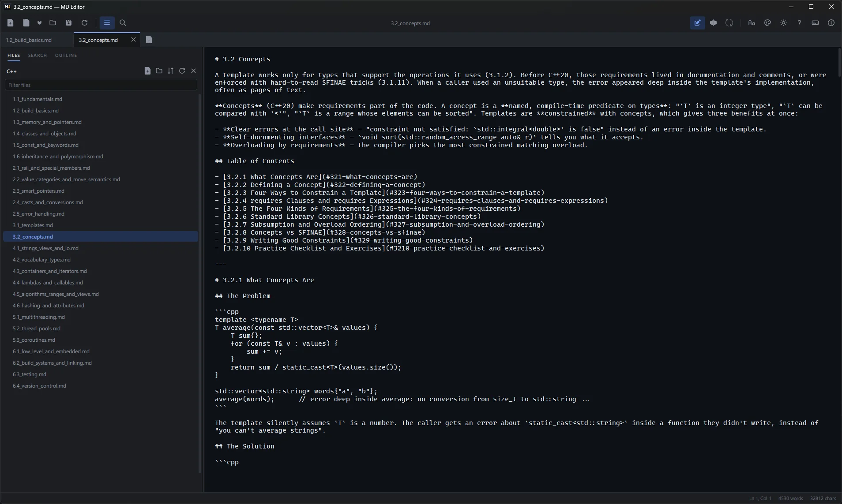Open font settings (Aa icon)
Viewport: 842px width, 504px height.
coord(752,23)
